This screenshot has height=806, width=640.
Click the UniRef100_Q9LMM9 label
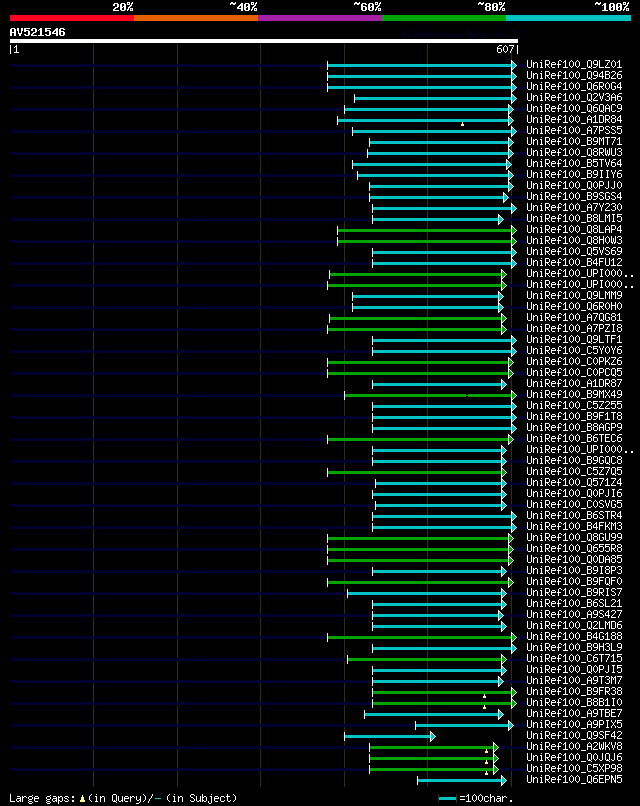tap(574, 296)
